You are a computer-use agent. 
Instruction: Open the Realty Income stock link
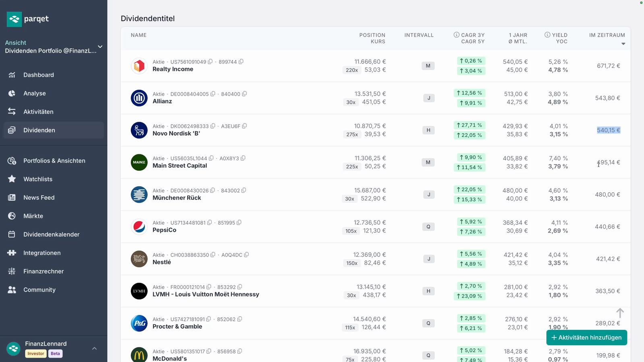point(173,69)
